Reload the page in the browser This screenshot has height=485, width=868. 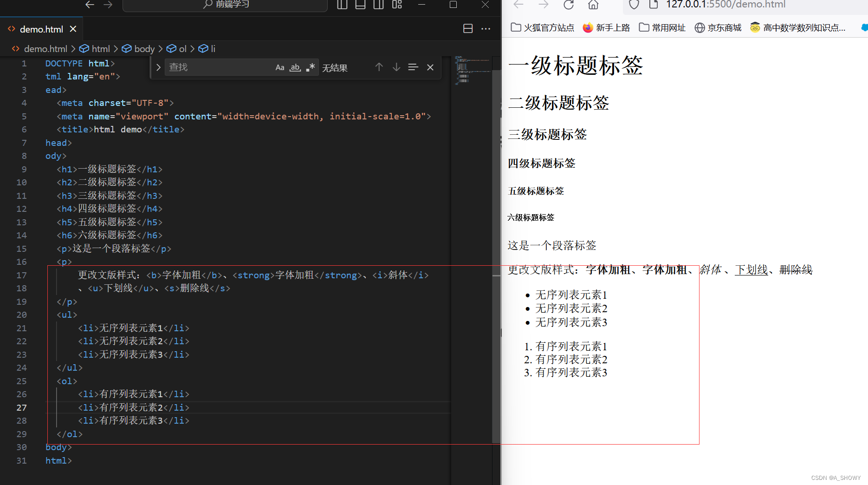pos(568,5)
